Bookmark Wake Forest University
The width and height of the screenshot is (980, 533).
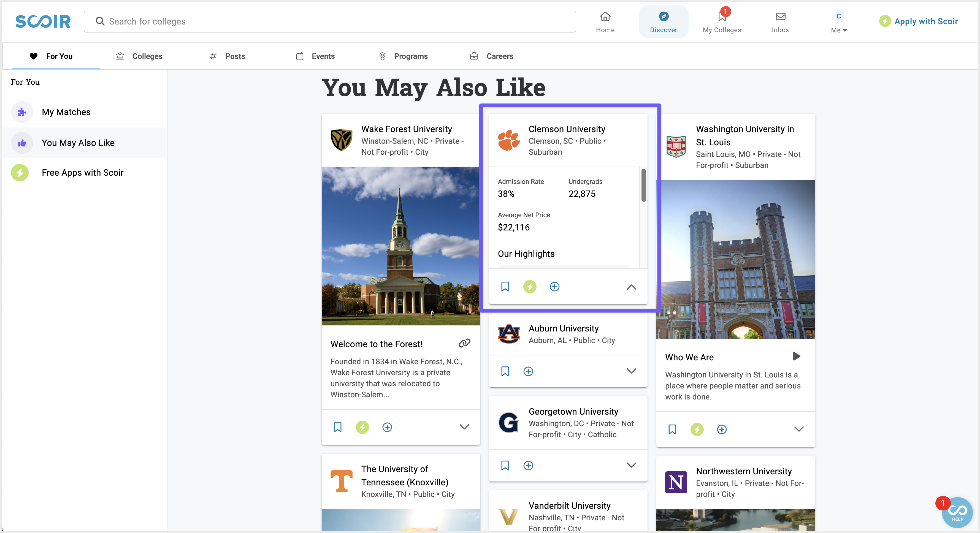click(337, 427)
